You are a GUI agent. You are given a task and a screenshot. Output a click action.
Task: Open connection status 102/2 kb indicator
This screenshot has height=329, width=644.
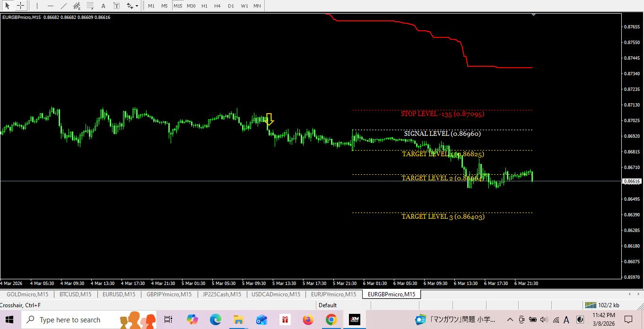602,305
